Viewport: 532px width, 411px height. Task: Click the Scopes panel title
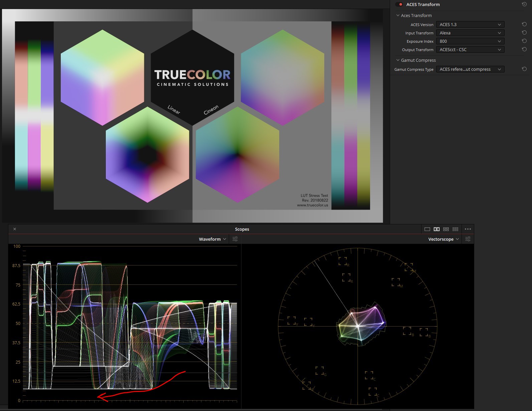point(242,229)
